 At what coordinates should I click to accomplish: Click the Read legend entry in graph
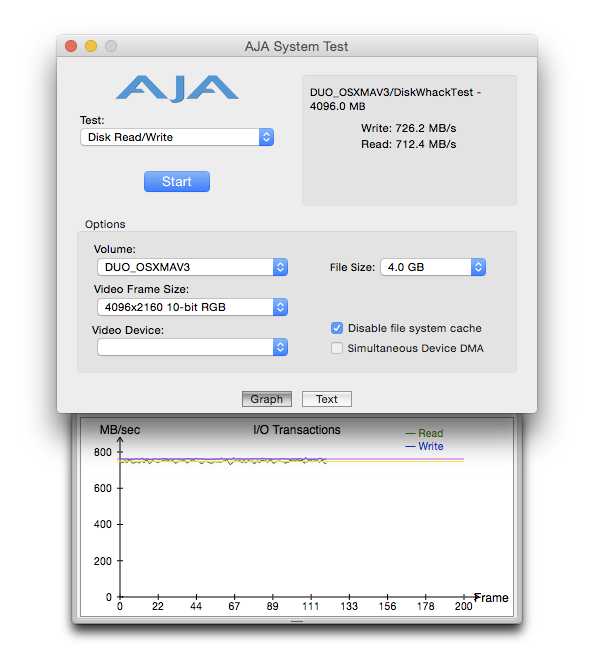(425, 433)
